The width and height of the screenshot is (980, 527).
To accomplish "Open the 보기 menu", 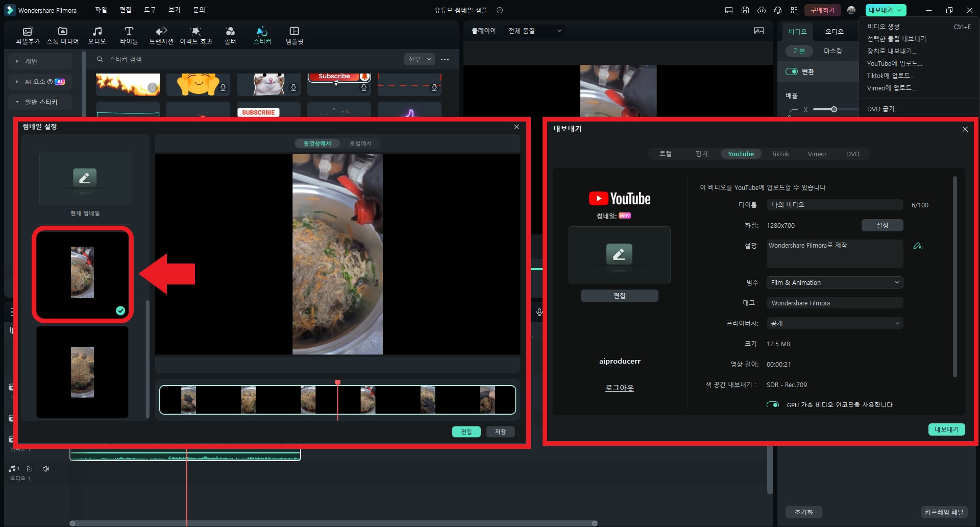I will [175, 10].
